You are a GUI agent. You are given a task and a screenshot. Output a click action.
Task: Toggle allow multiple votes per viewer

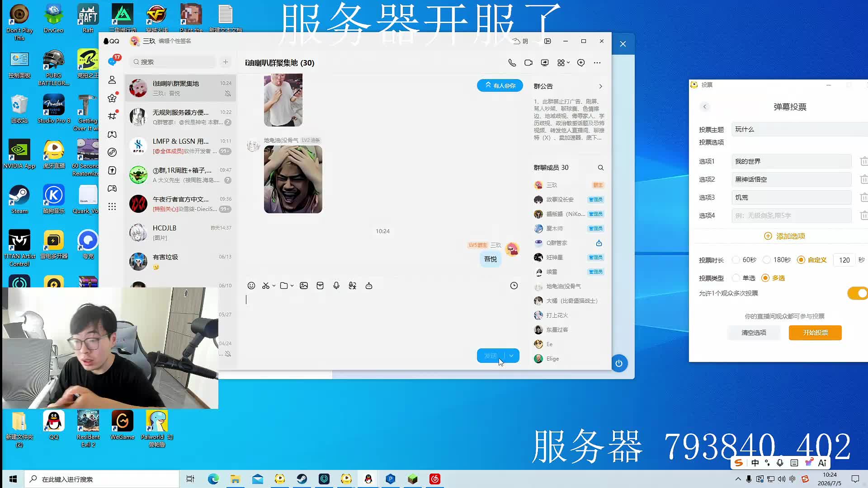point(858,293)
